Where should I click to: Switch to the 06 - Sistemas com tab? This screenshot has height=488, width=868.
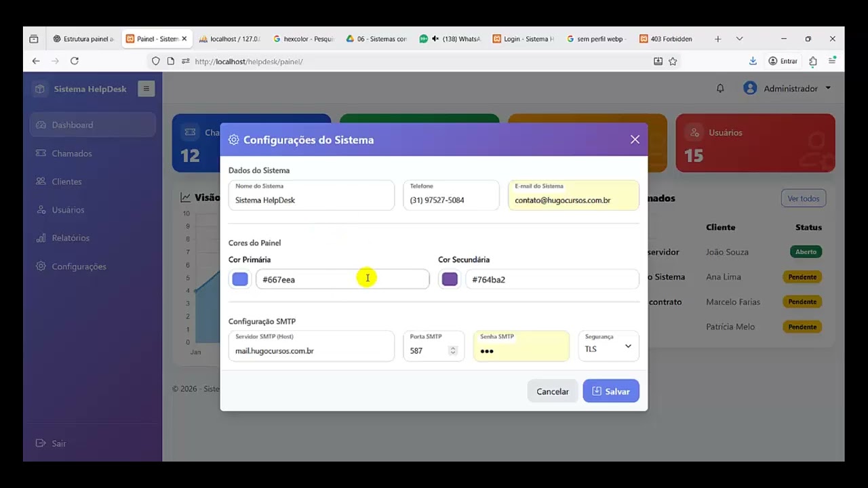pyautogui.click(x=376, y=39)
